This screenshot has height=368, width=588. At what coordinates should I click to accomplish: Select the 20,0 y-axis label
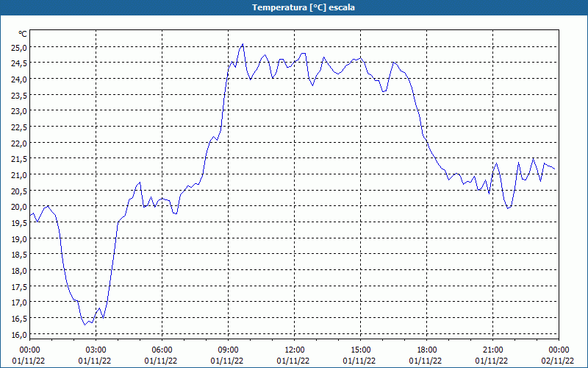(20, 207)
